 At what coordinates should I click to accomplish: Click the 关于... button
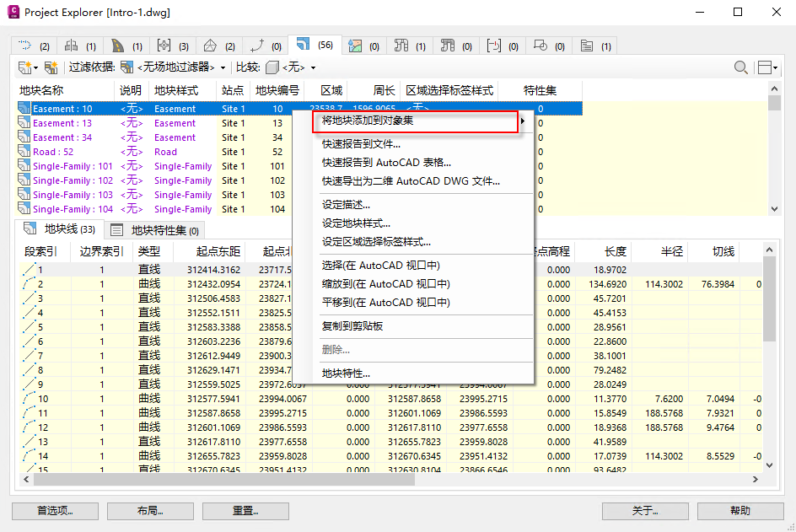pos(645,511)
